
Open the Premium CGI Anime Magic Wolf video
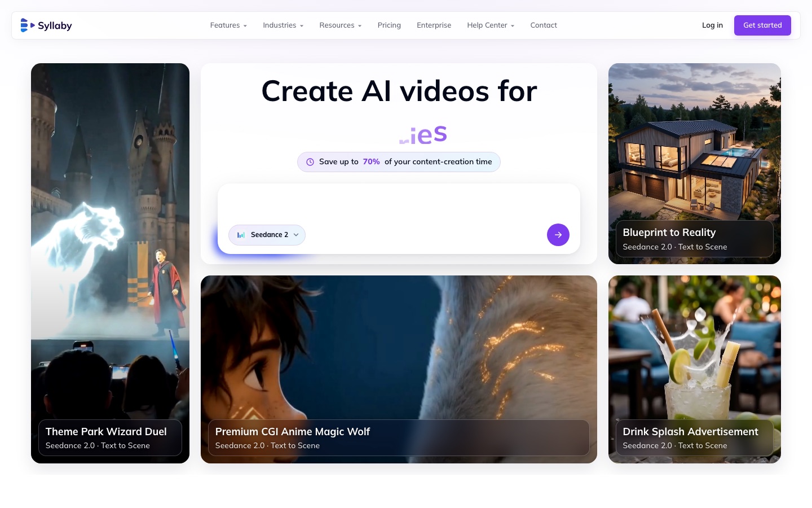(399, 369)
